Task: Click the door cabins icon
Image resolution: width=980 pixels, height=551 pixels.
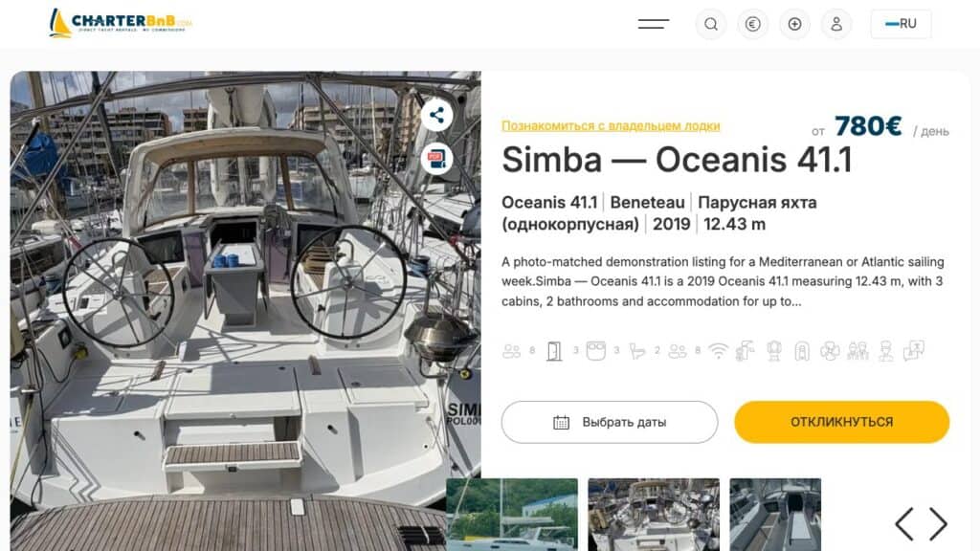Action: click(554, 351)
